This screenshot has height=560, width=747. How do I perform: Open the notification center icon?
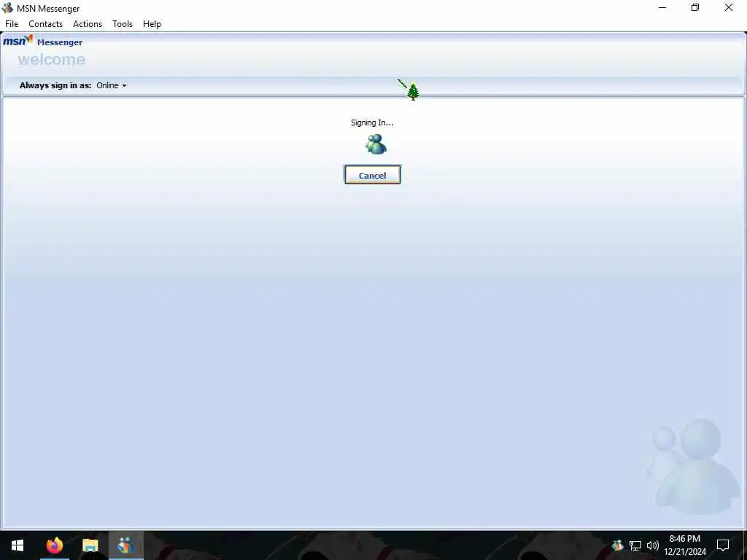click(723, 545)
